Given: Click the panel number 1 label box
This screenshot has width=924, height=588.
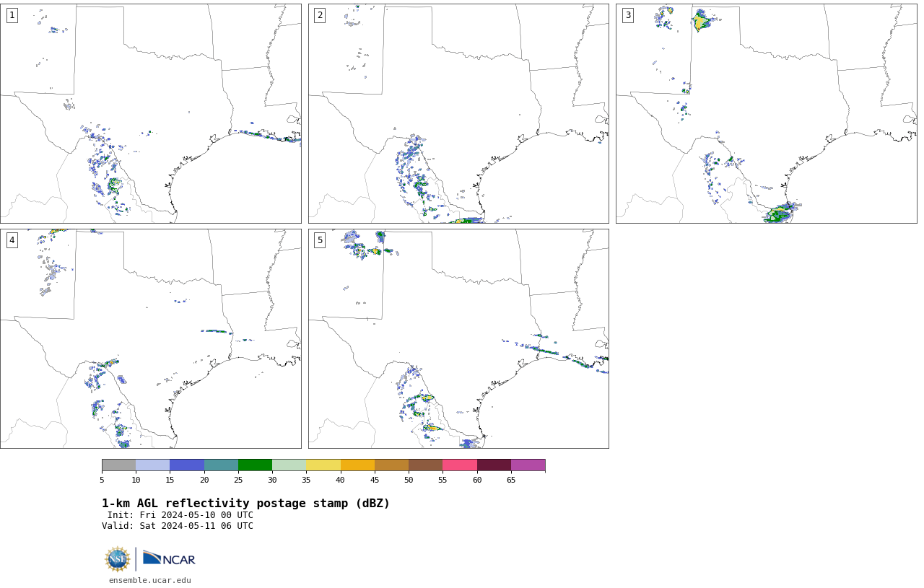Looking at the screenshot, I should coord(12,15).
